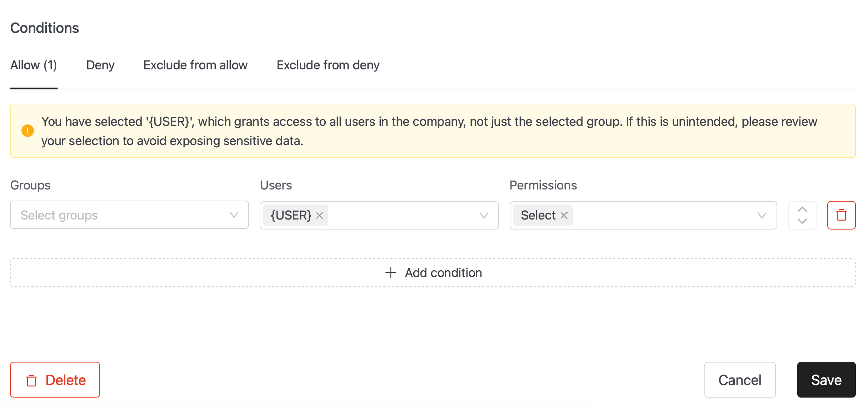Move the condition up with the up arrow
The height and width of the screenshot is (409, 868).
[802, 210]
